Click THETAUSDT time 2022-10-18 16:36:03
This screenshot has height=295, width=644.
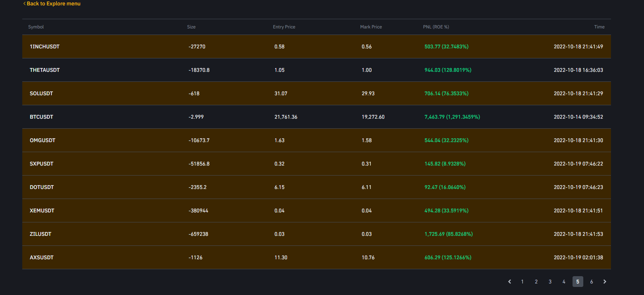click(x=578, y=70)
